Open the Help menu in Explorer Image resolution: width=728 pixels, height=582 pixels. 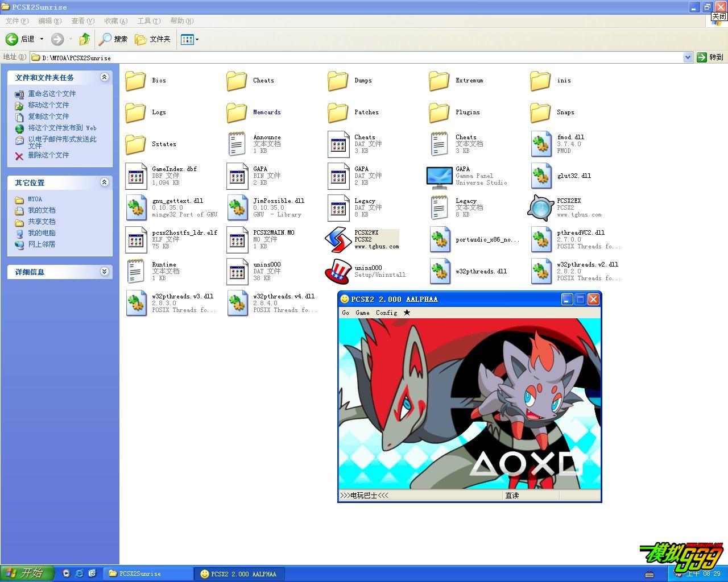(181, 21)
